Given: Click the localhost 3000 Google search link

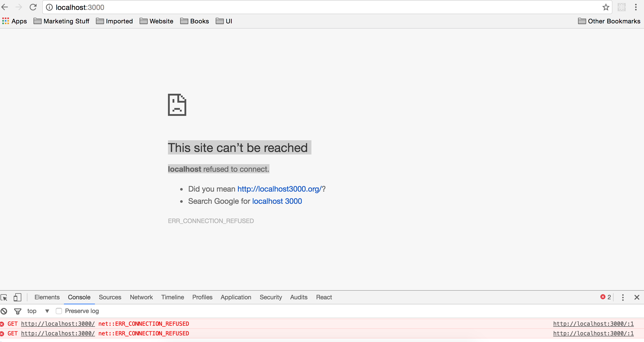Looking at the screenshot, I should click(277, 201).
